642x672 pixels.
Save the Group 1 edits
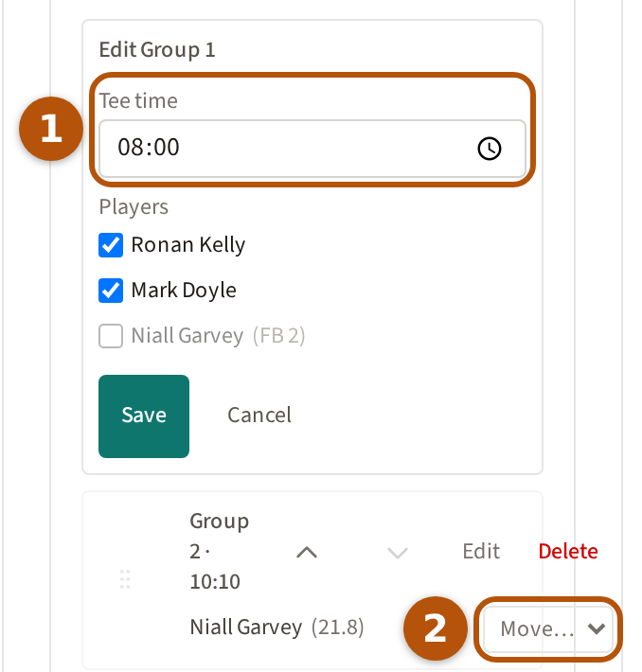point(144,416)
